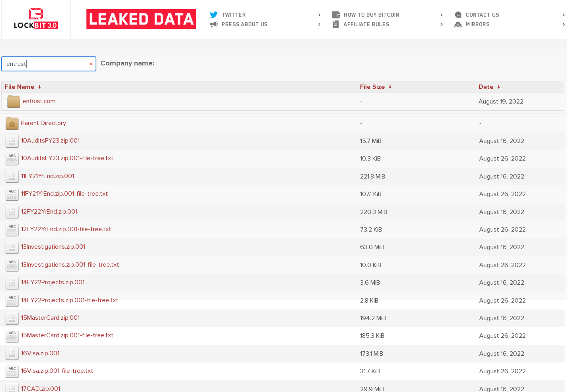Click text icon of 11FY21YrEnd.zip.001-file-tree.txt
This screenshot has width=567, height=392.
[x=12, y=194]
